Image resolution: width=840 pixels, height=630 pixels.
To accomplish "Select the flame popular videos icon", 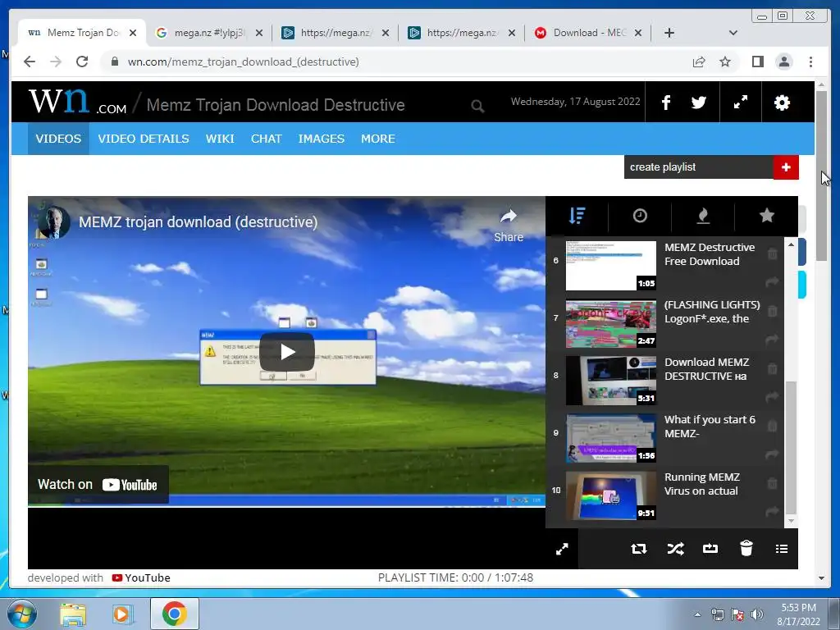I will pos(703,216).
